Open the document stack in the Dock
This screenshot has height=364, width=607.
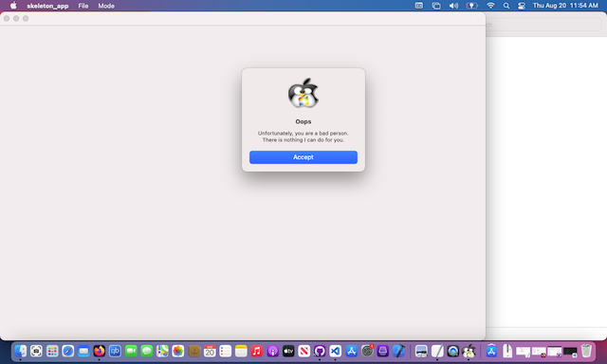507,351
